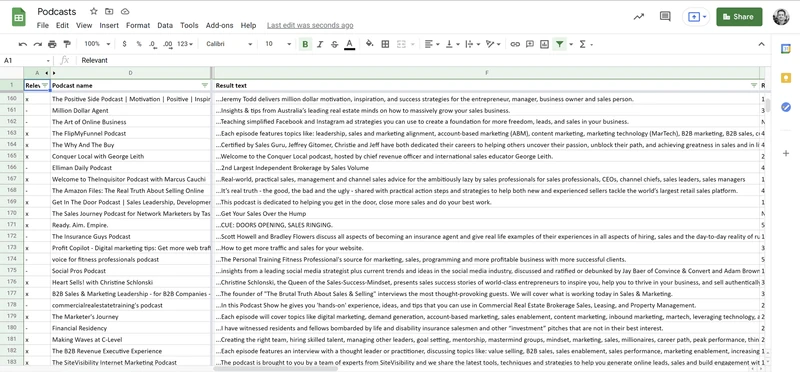Open the View menu
This screenshot has width=800, height=372.
(84, 26)
